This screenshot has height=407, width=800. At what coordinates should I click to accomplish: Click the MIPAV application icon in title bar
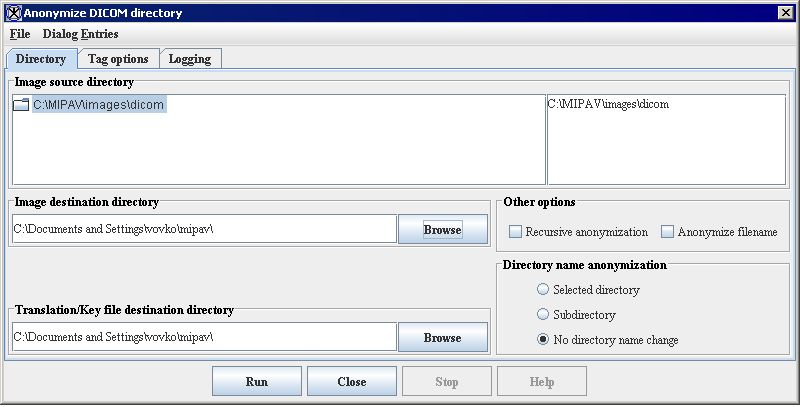12,12
